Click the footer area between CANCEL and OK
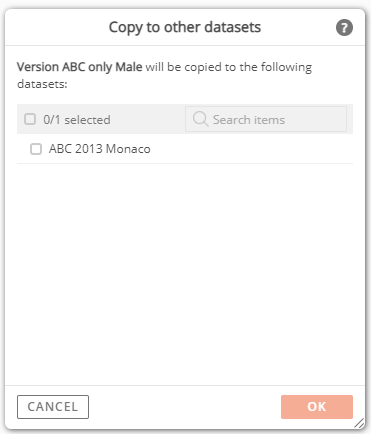 coord(185,407)
